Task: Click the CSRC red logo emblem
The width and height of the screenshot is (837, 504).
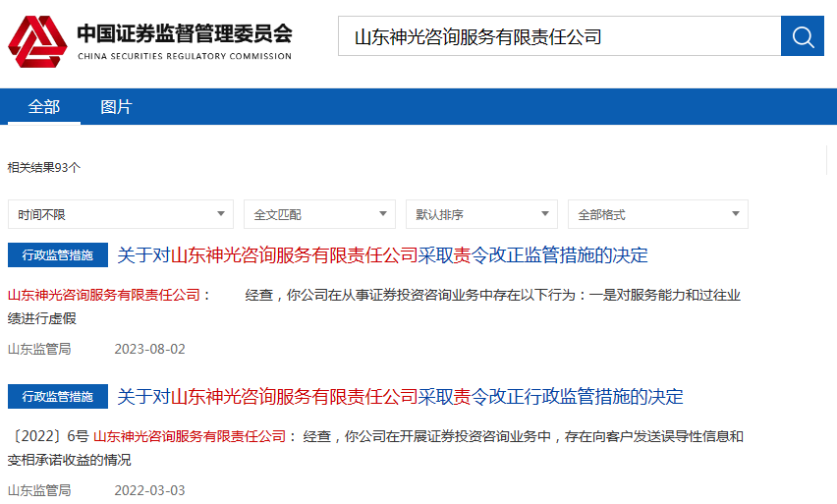Action: click(37, 41)
